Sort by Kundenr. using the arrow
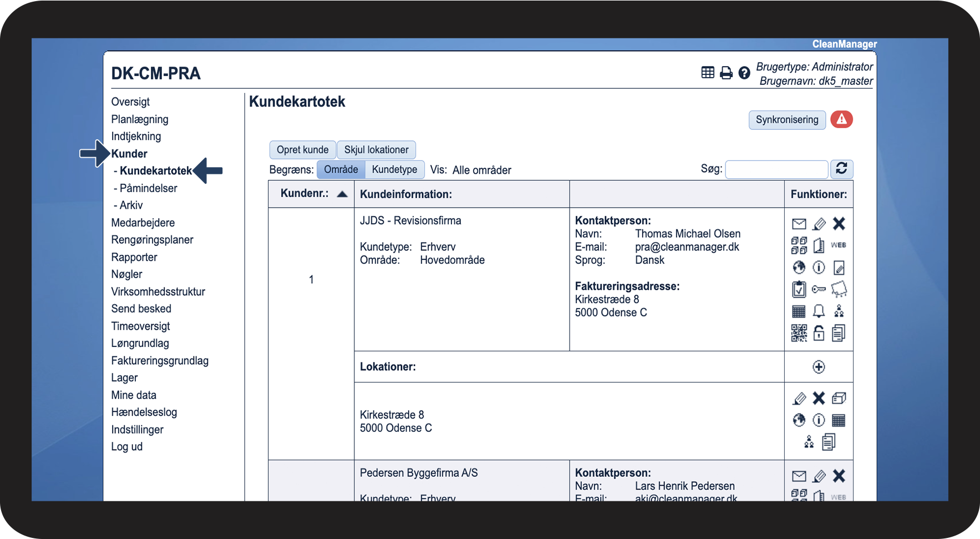 tap(342, 194)
